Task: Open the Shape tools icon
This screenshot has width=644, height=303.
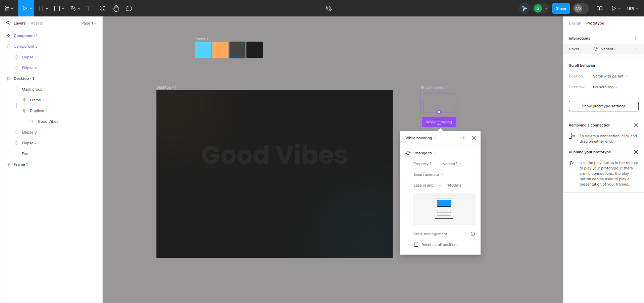Action: coord(57,8)
